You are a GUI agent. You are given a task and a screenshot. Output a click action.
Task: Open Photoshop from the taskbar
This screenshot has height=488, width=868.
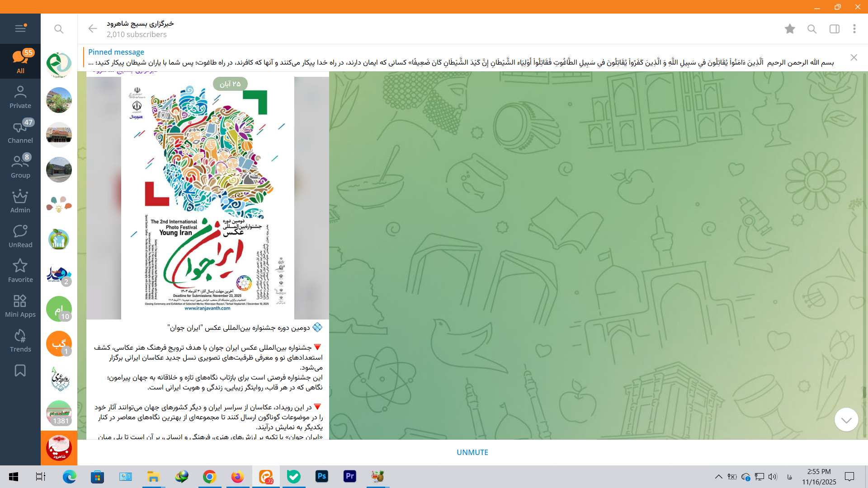click(322, 476)
